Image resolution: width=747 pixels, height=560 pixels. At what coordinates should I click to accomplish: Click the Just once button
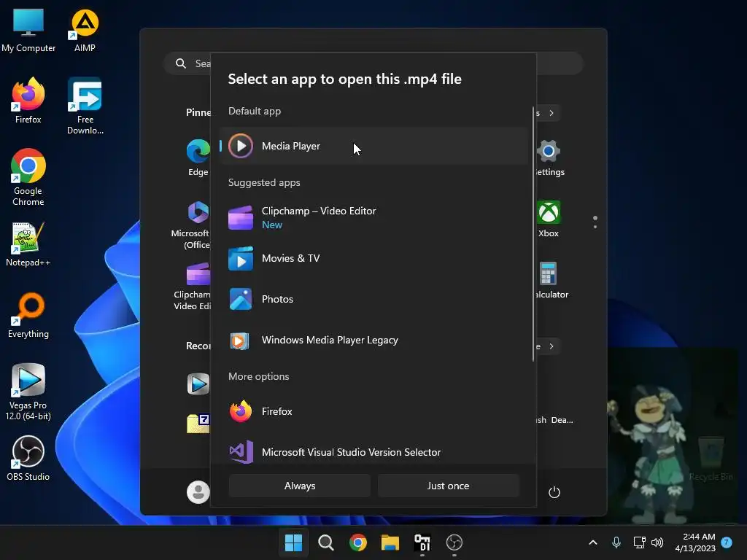coord(449,486)
